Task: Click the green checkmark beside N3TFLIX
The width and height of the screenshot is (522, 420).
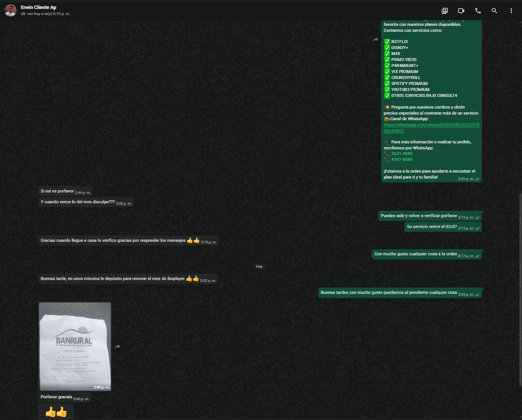Action: point(387,42)
